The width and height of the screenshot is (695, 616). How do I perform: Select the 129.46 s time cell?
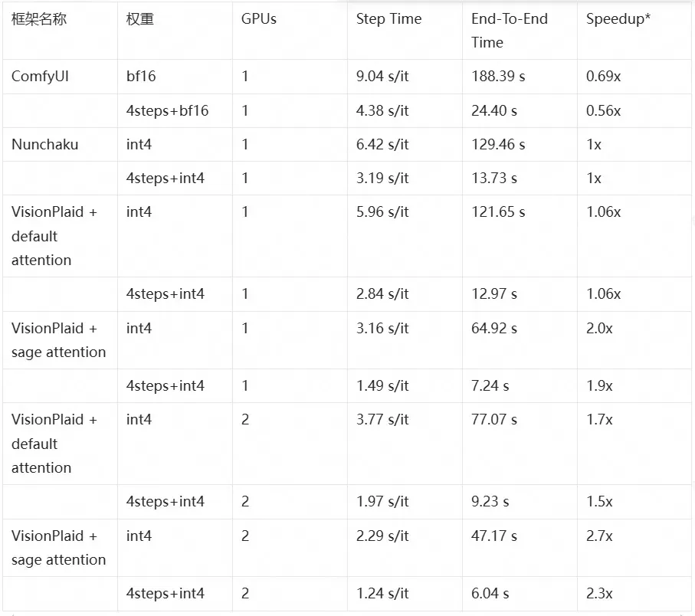498,144
